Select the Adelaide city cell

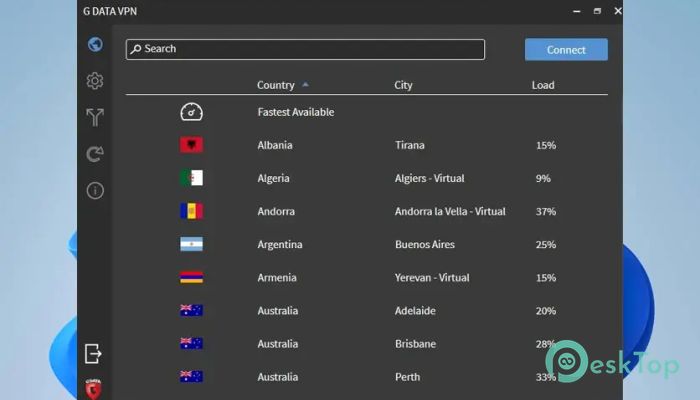(415, 310)
